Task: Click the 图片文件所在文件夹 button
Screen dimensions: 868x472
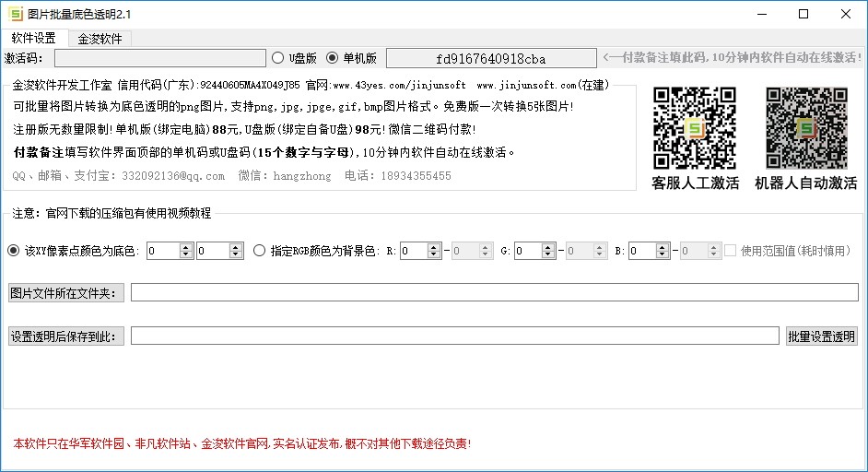Action: (65, 293)
